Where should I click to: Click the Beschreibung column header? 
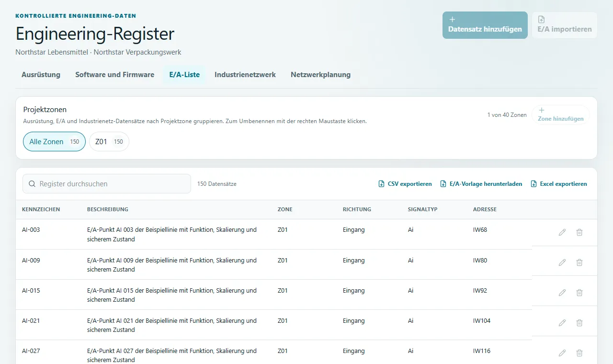[x=108, y=209]
